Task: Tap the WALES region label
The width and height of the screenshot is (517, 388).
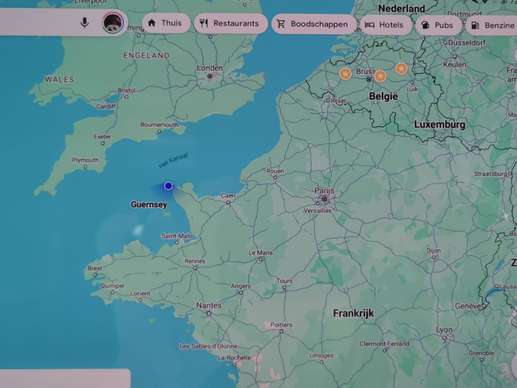Action: coord(59,79)
